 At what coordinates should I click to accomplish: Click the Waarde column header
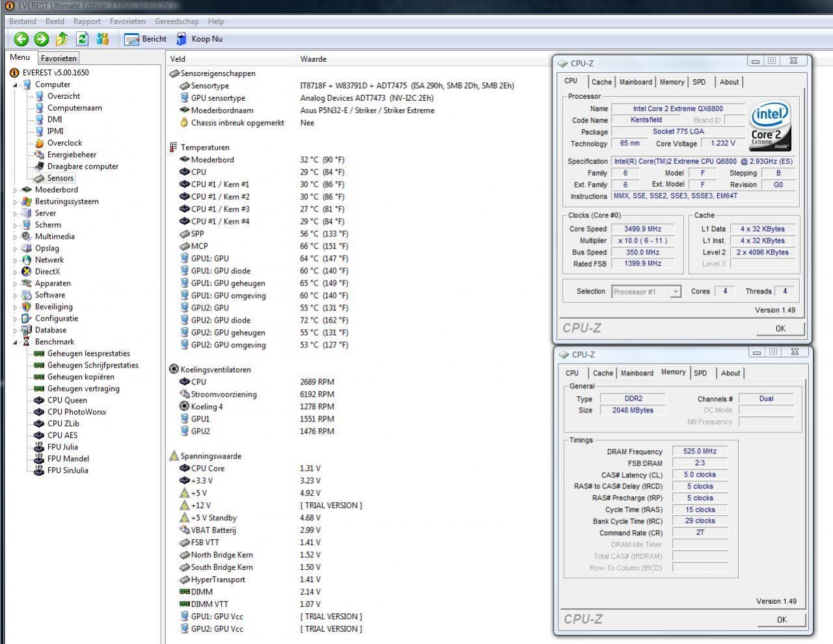coord(313,59)
